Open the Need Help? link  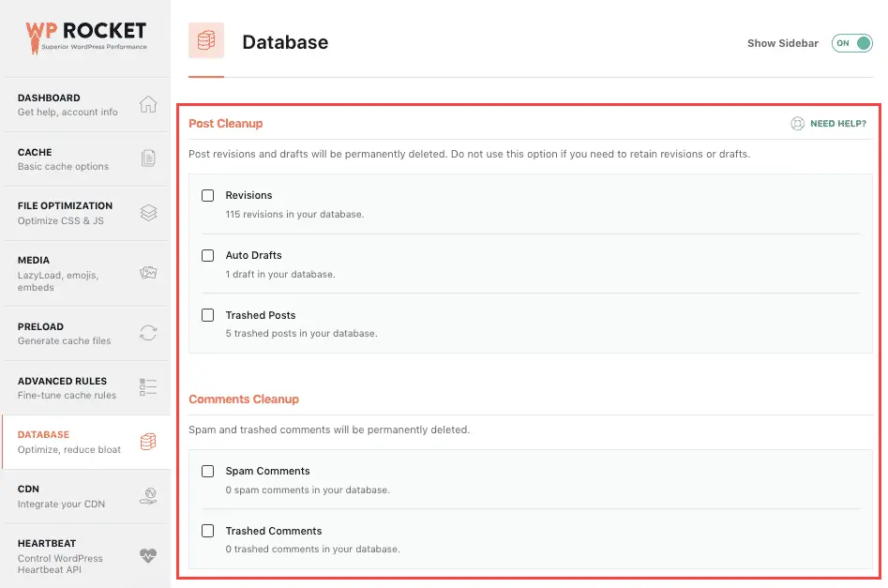click(x=837, y=124)
